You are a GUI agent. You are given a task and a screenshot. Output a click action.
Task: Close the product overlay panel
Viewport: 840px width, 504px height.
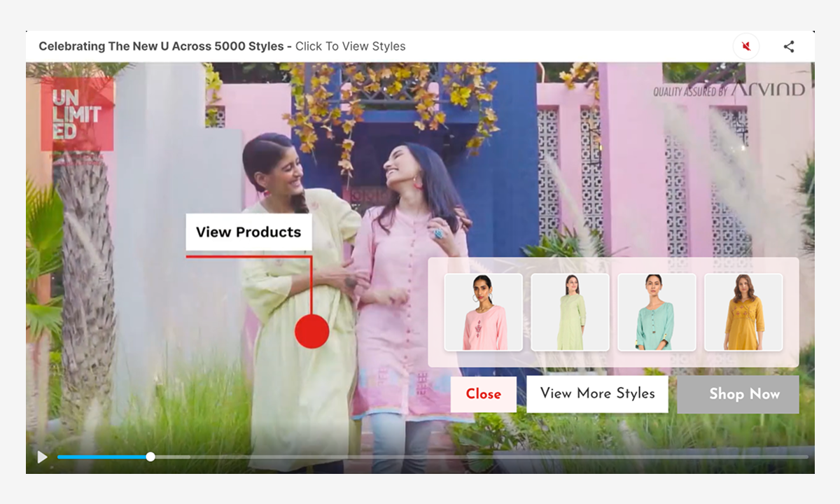click(483, 394)
